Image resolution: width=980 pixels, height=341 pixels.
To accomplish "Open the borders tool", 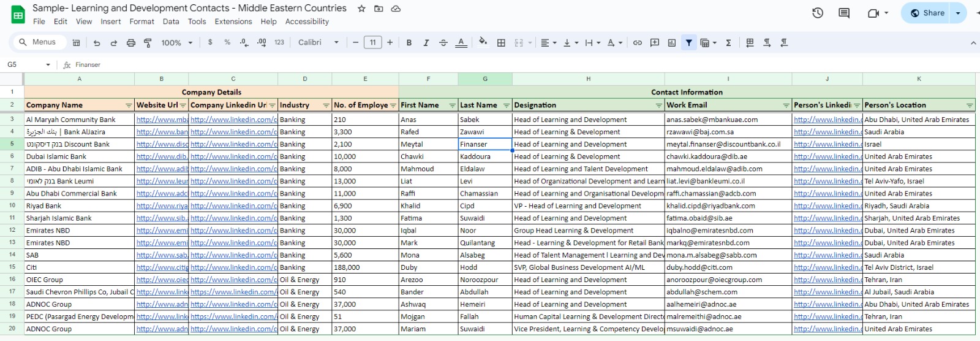I will pos(501,42).
